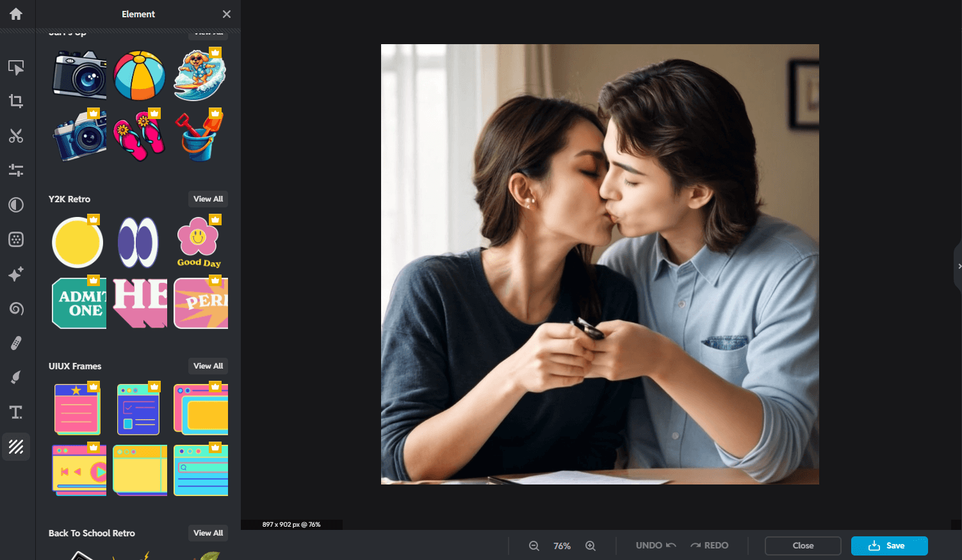962x560 pixels.
Task: Open the Effects dotted-square tool
Action: [x=16, y=239]
